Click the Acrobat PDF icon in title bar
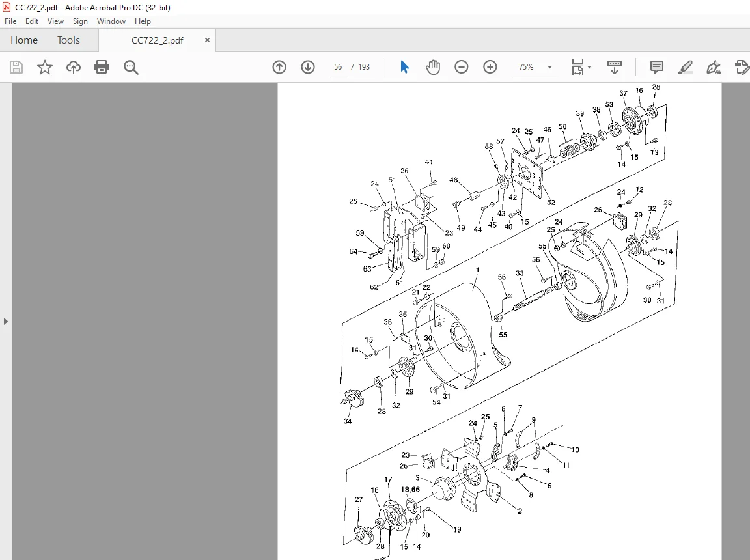Viewport: 750px width, 560px height. click(7, 7)
